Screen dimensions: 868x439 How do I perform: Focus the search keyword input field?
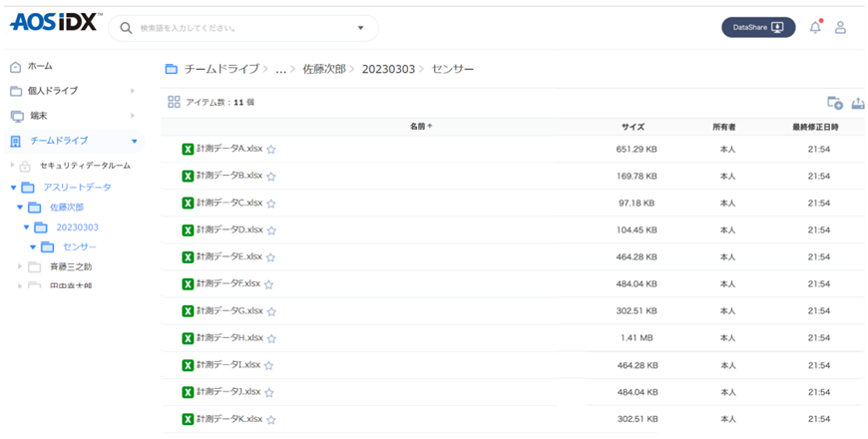[x=243, y=28]
